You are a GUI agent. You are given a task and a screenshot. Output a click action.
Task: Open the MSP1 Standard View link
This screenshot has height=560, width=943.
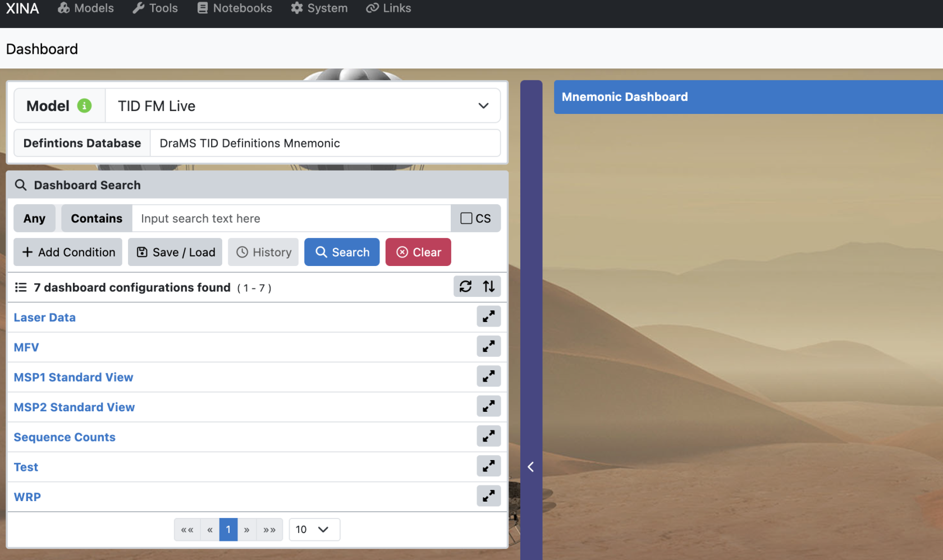coord(74,377)
